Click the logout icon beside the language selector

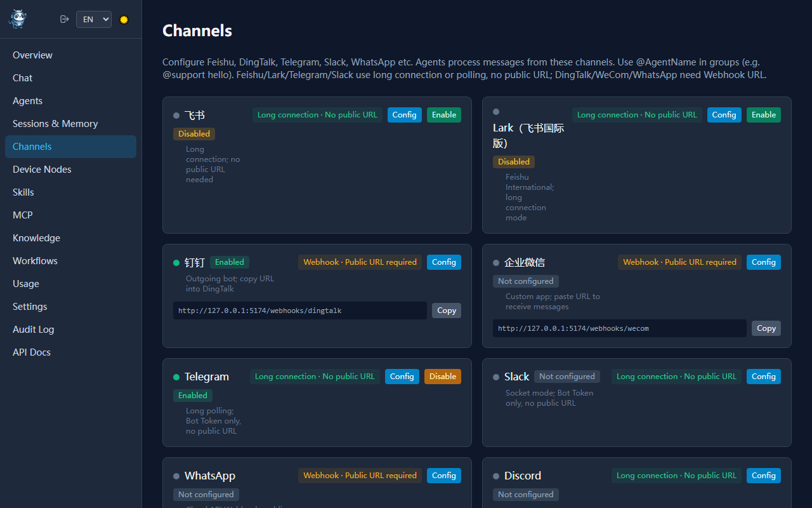pos(64,19)
